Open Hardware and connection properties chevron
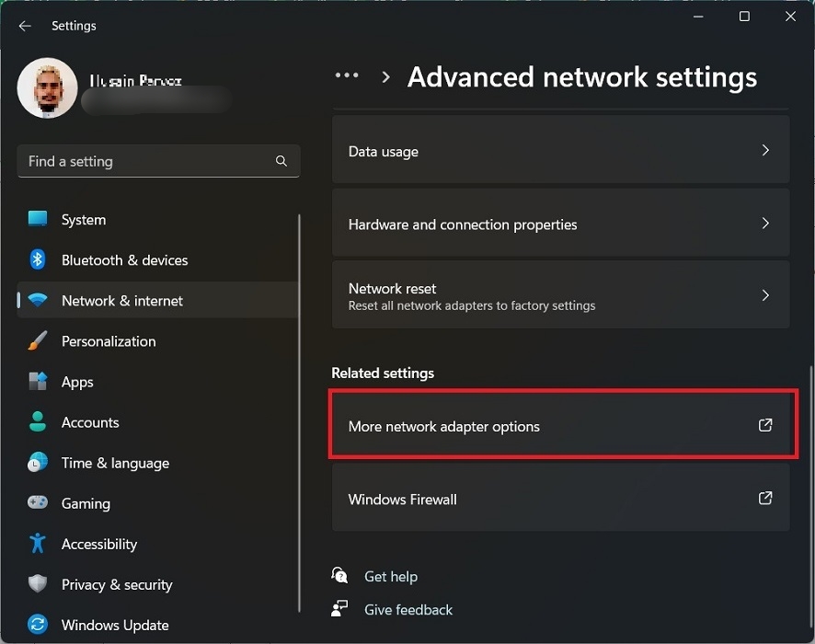This screenshot has height=644, width=815. coord(765,224)
